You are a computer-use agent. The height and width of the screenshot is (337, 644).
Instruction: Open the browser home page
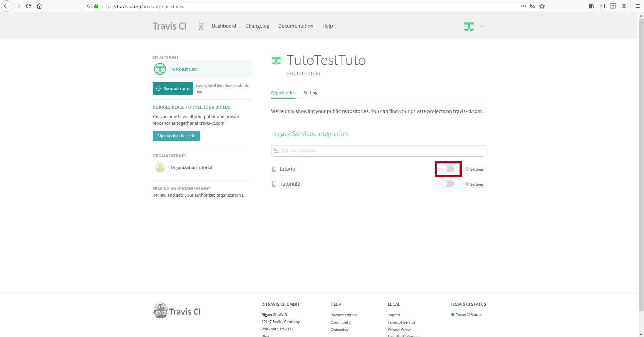tap(39, 6)
